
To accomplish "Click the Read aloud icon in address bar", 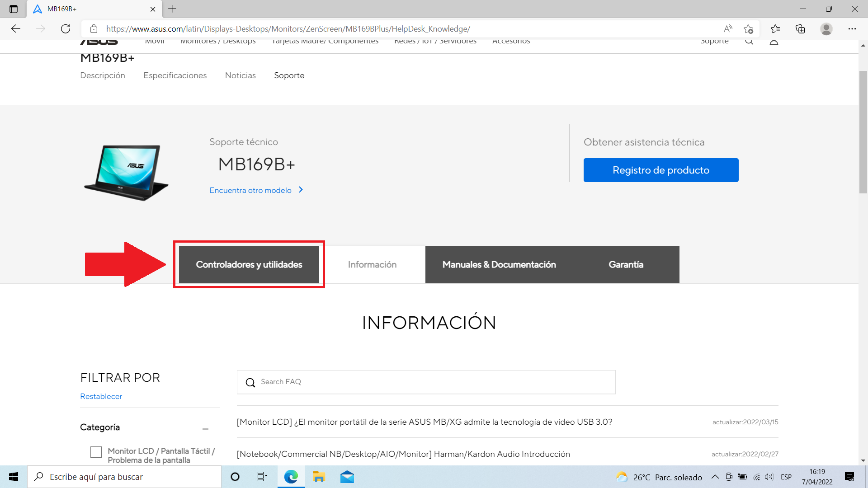I will pyautogui.click(x=728, y=29).
